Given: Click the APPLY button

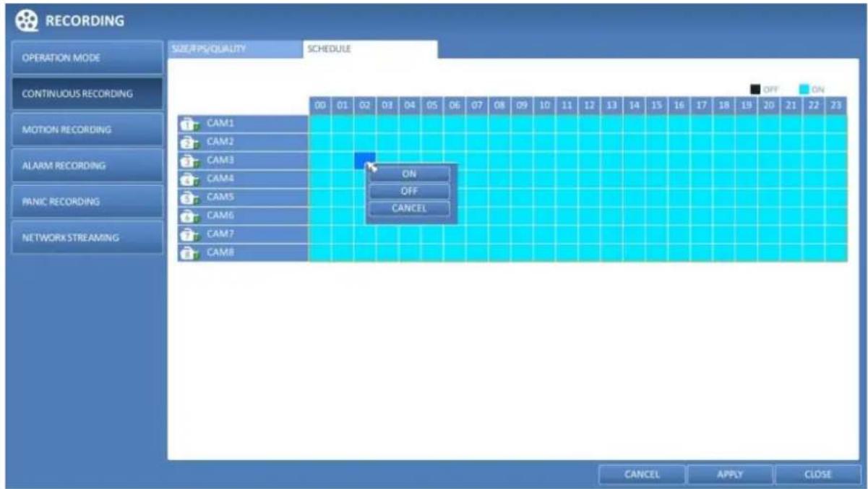Looking at the screenshot, I should point(729,475).
